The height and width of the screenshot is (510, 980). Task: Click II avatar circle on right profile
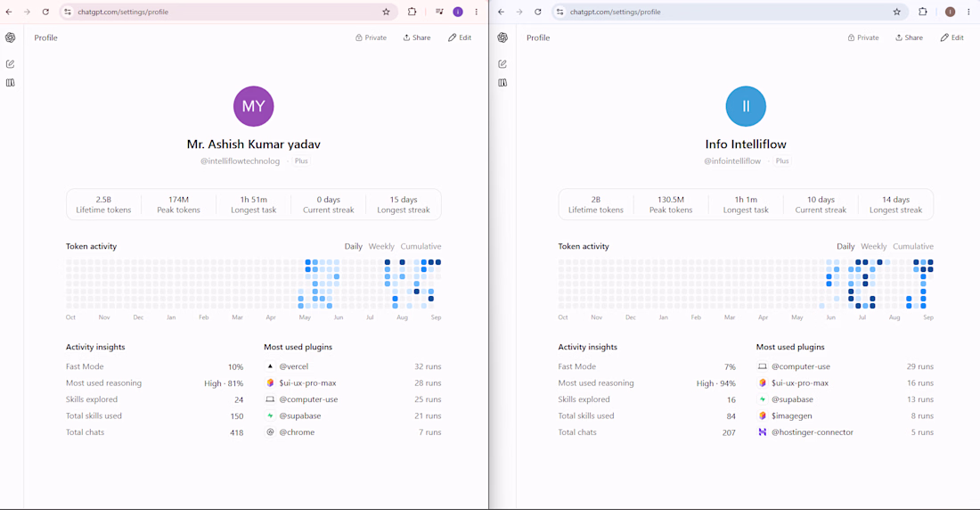[746, 106]
